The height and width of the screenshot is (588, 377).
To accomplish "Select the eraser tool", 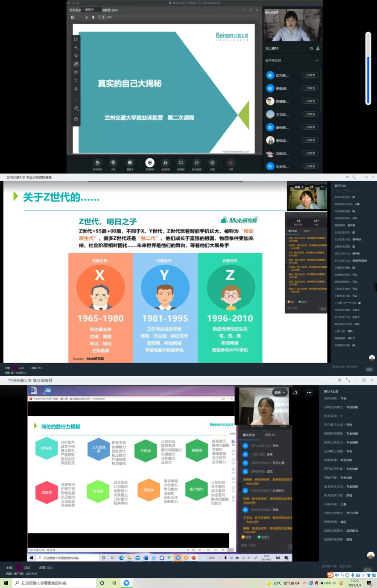I will pyautogui.click(x=76, y=108).
